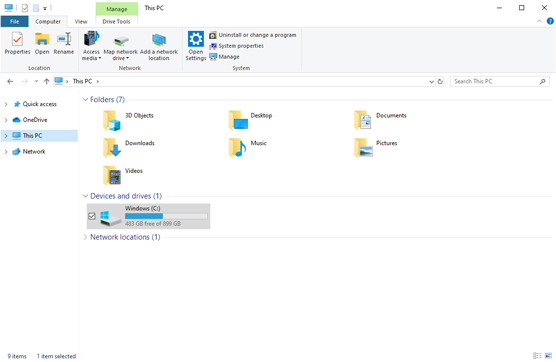Click the "1 item selected" status text
Screen dimensions: 556x362
(x=56, y=356)
